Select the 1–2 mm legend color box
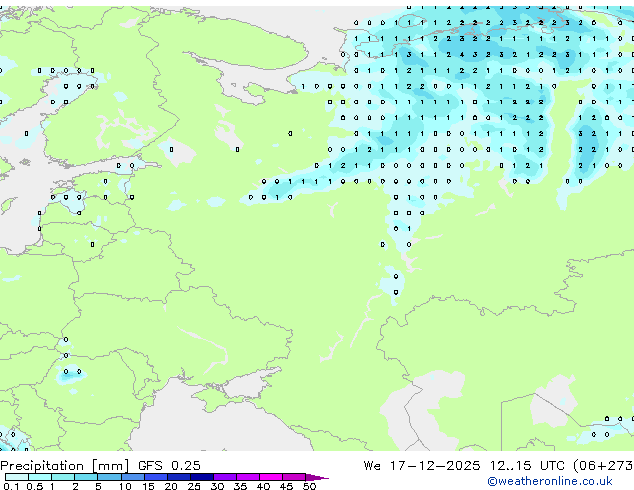The height and width of the screenshot is (490, 634). tap(63, 477)
